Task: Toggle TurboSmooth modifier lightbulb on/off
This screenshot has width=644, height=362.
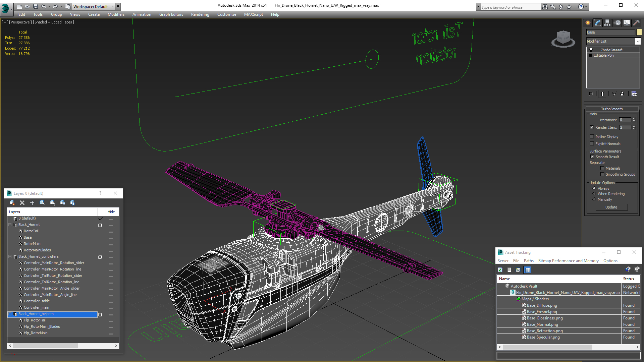Action: pyautogui.click(x=591, y=50)
